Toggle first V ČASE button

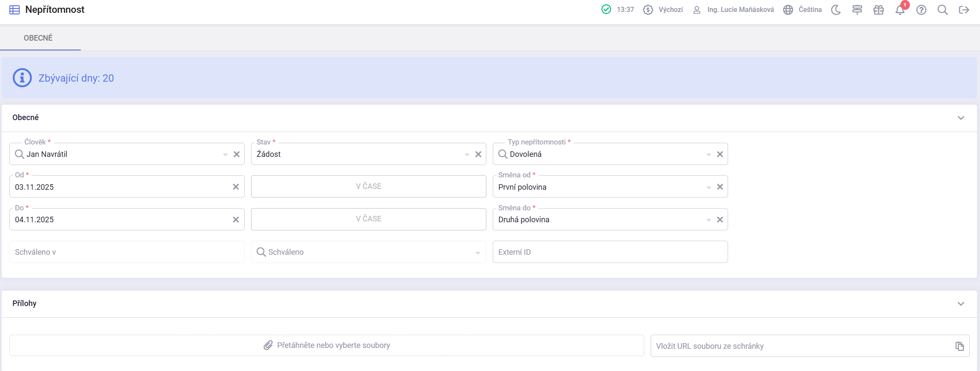[x=368, y=186]
